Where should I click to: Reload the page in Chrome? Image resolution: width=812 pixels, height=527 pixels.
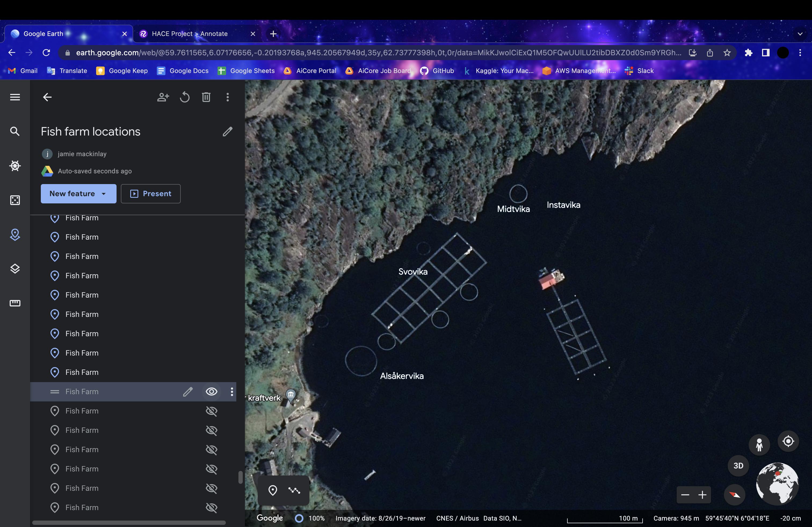46,53
